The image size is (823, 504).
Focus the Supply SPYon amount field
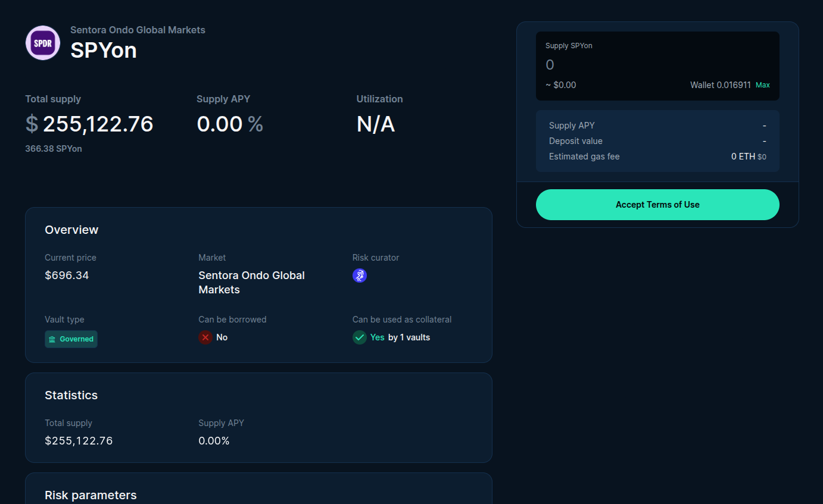(657, 65)
